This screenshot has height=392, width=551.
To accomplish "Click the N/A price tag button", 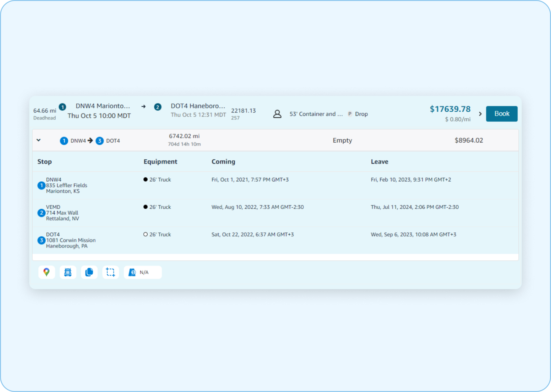I will (x=143, y=272).
